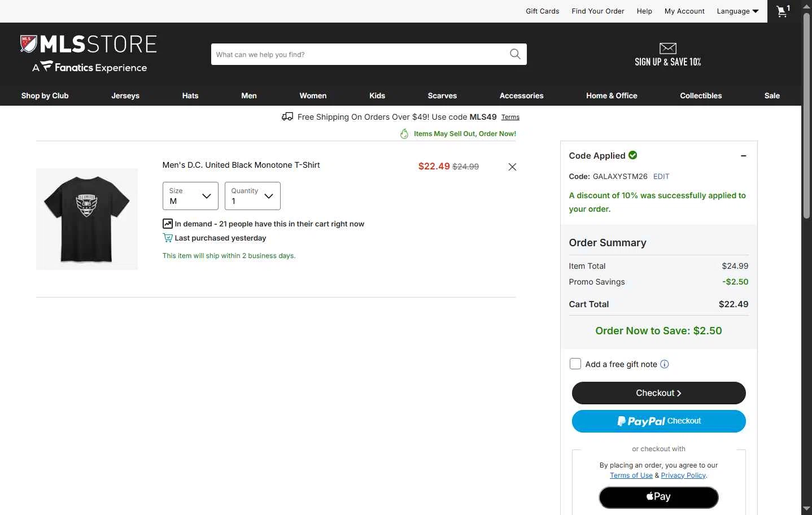The width and height of the screenshot is (812, 515).
Task: Open the Shop by Club menu
Action: (45, 95)
